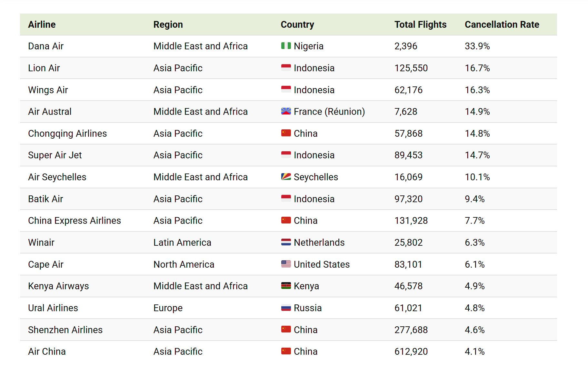Click the Indonesia flag in Batik Air row
Screen dimensions: 588x376
(286, 199)
